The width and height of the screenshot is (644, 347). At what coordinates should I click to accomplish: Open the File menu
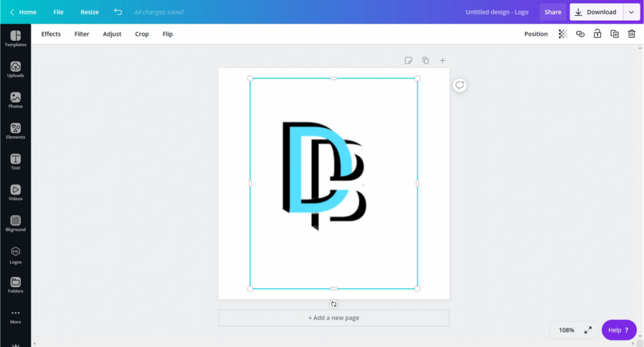click(x=58, y=12)
